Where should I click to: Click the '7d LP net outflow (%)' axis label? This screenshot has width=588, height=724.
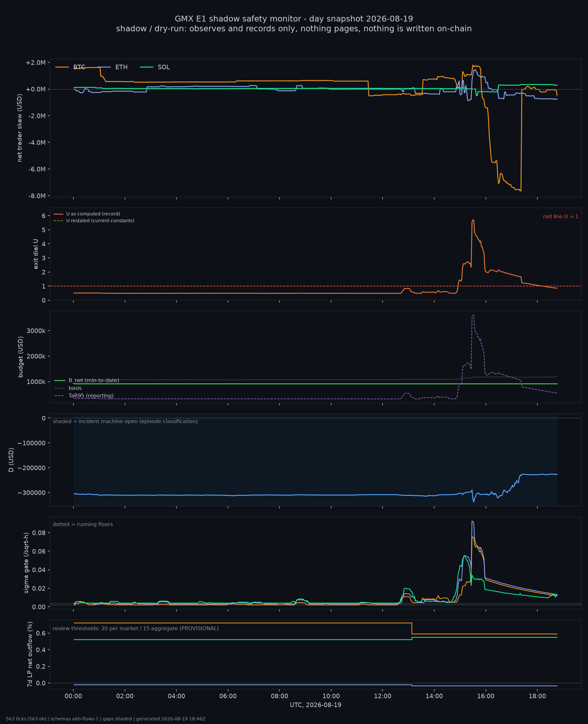[x=30, y=654]
